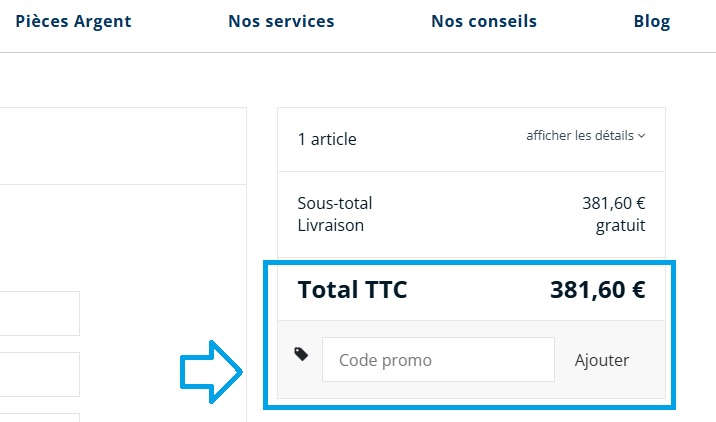Screen dimensions: 716x422
Task: Click the upper partial input field on left
Action: pyautogui.click(x=40, y=313)
